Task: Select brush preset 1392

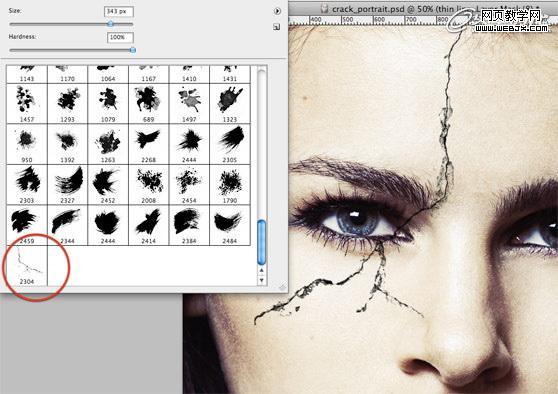Action: [x=68, y=144]
